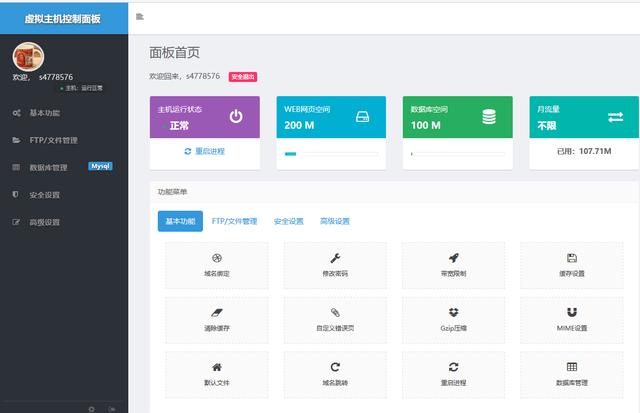
Task: Click the 虚拟主机控制面板 header title
Action: coord(62,19)
